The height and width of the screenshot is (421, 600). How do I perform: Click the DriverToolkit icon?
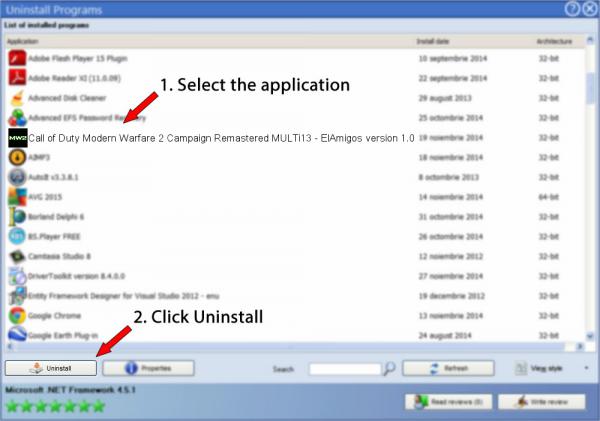17,276
